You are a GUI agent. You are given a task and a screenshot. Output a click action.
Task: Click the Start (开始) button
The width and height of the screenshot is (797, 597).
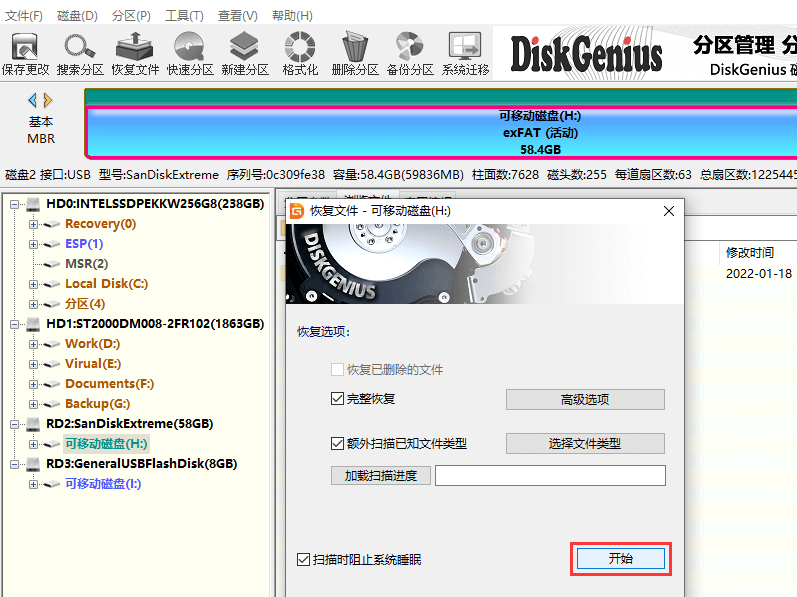620,559
